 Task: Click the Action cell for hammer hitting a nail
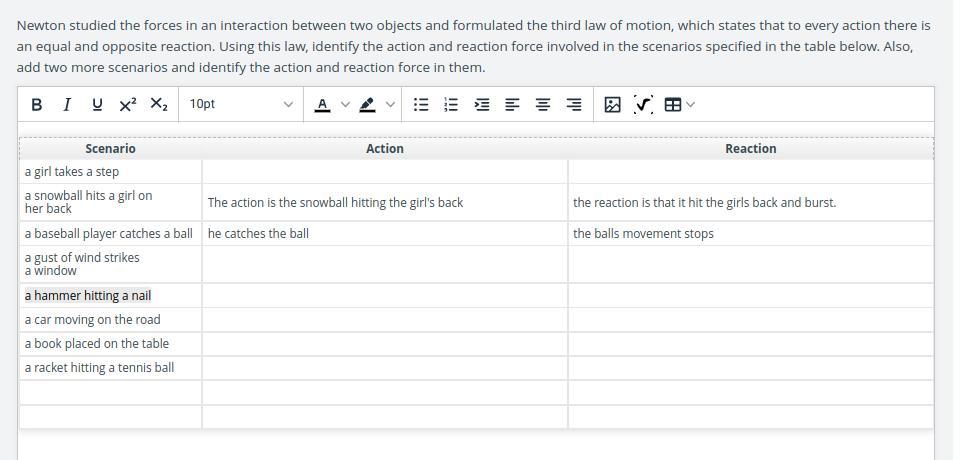click(x=385, y=295)
